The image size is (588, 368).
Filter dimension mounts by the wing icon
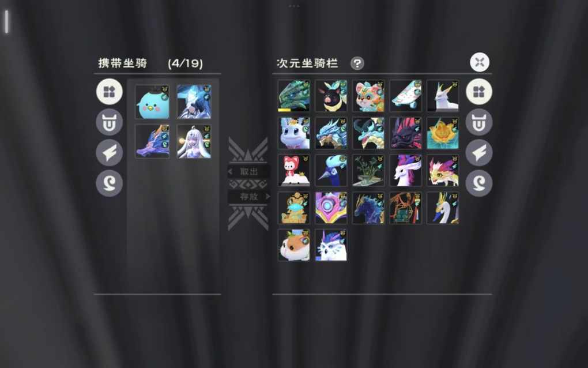click(479, 153)
